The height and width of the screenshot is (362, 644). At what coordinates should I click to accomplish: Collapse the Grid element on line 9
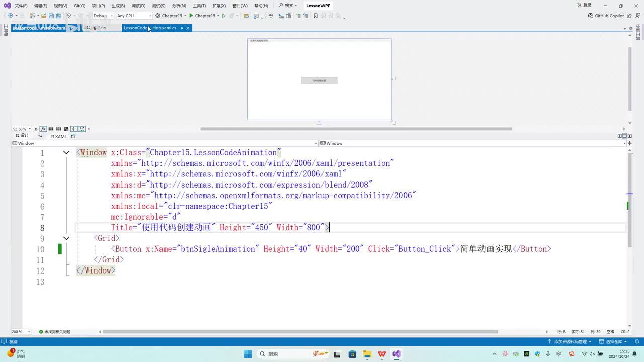[66, 238]
